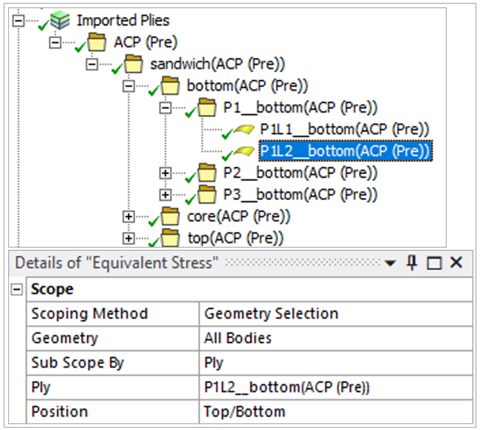480x430 pixels.
Task: Click the Geometry property label
Action: [x=65, y=338]
